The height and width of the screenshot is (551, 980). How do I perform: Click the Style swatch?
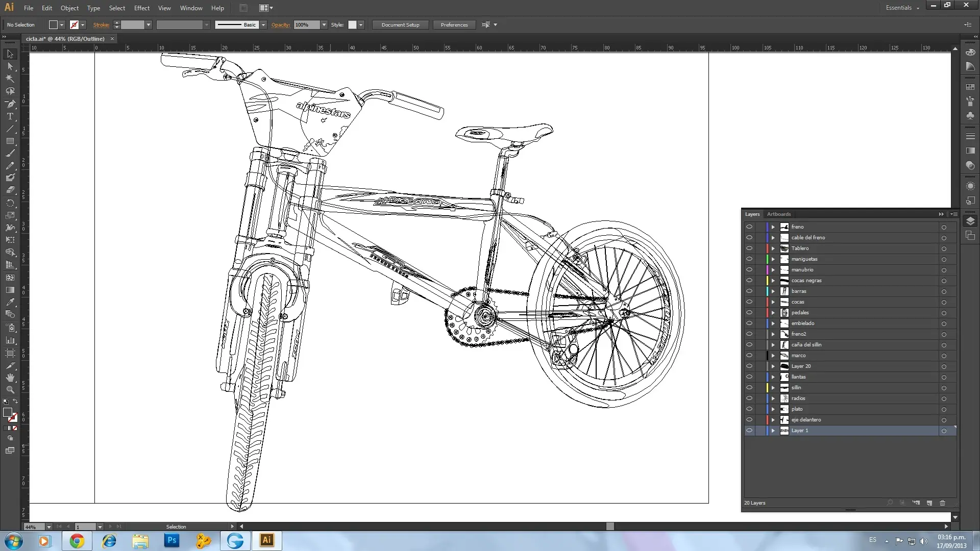352,25
